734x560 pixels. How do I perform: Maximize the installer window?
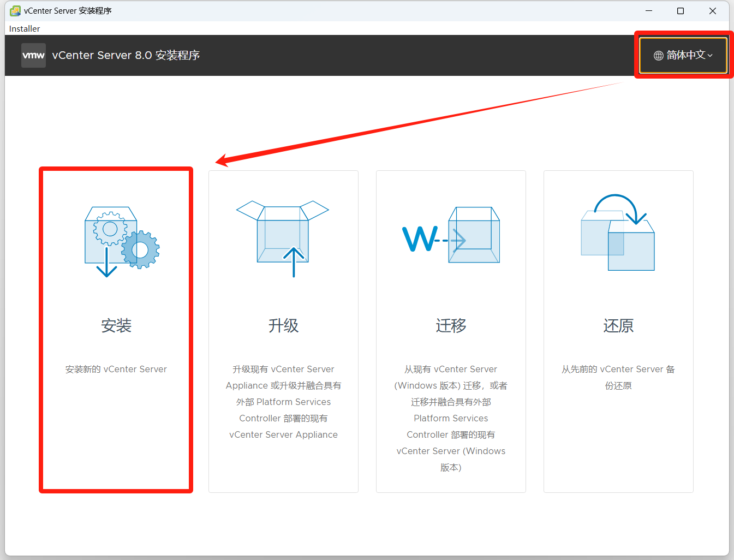pyautogui.click(x=681, y=11)
